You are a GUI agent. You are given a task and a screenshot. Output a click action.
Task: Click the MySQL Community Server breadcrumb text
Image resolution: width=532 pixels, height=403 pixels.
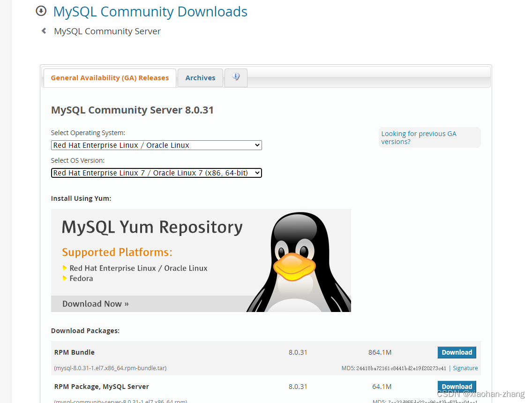107,31
